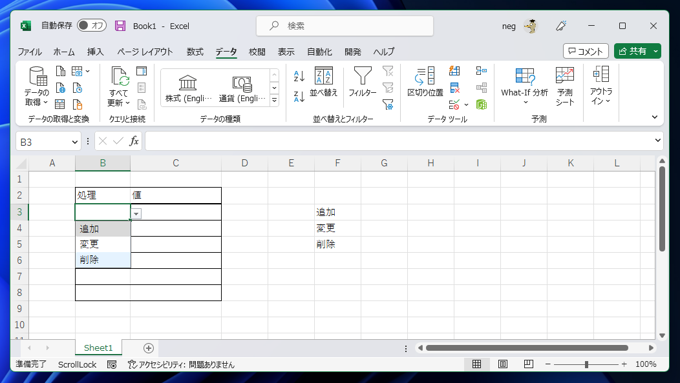Screen dimensions: 680x383
Task: Open the Page Layout tab
Action: point(145,52)
